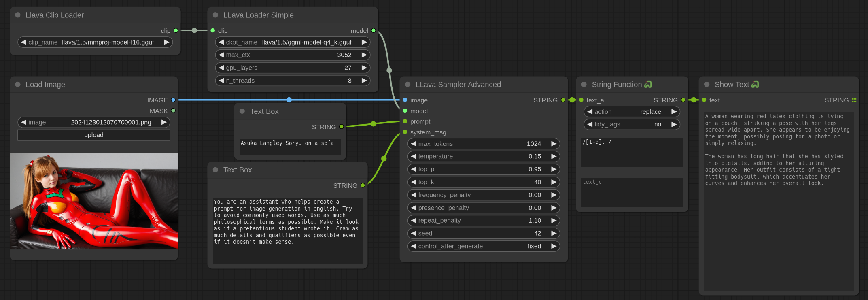Increase max_tokens with right arrow

[x=554, y=144]
